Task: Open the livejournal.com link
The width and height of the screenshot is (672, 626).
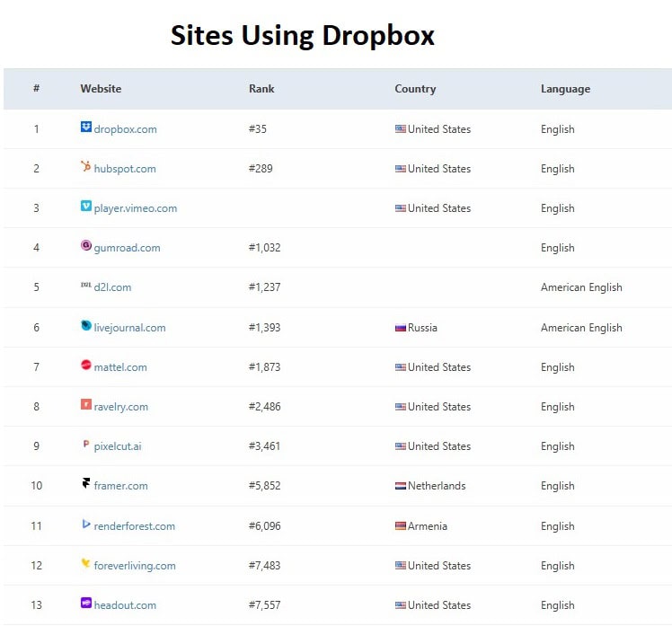Action: click(129, 328)
